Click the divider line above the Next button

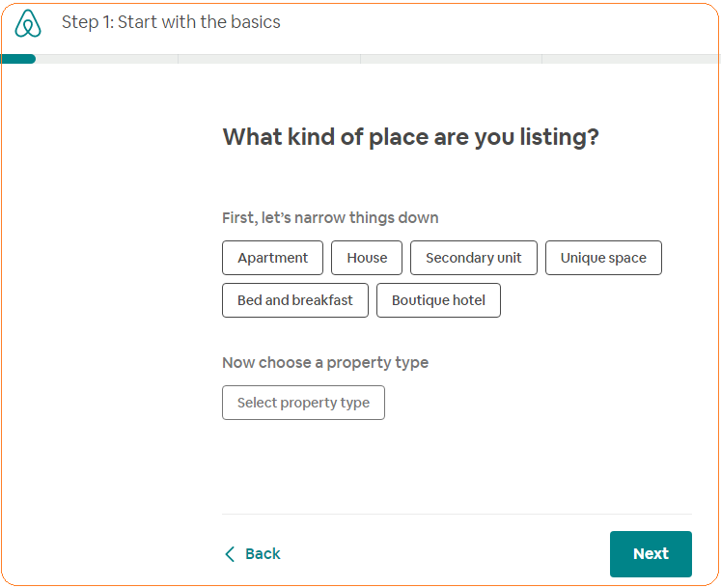pyautogui.click(x=457, y=515)
